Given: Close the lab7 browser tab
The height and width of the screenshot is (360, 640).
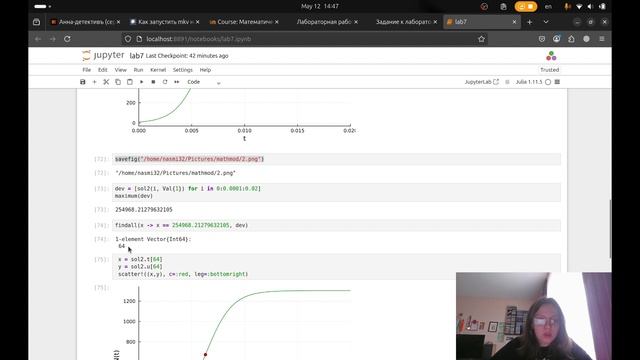Looking at the screenshot, I should pos(514,22).
